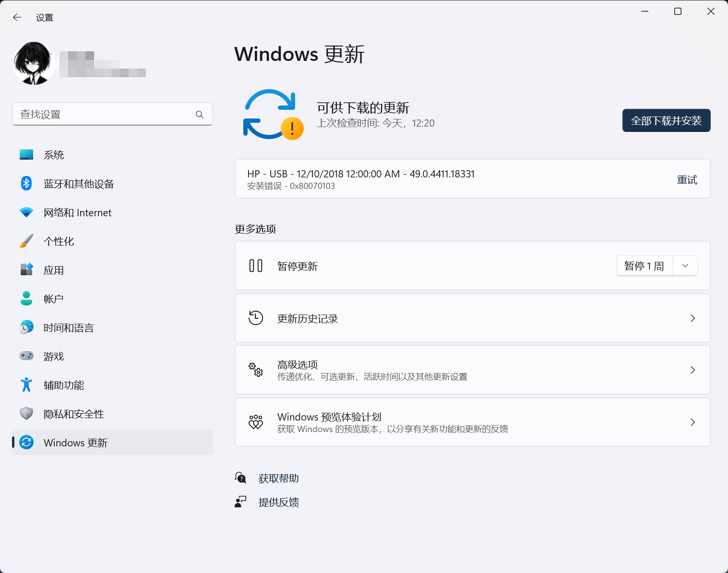The image size is (728, 573).
Task: Open the 暂停 1 周 duration dropdown
Action: point(685,265)
